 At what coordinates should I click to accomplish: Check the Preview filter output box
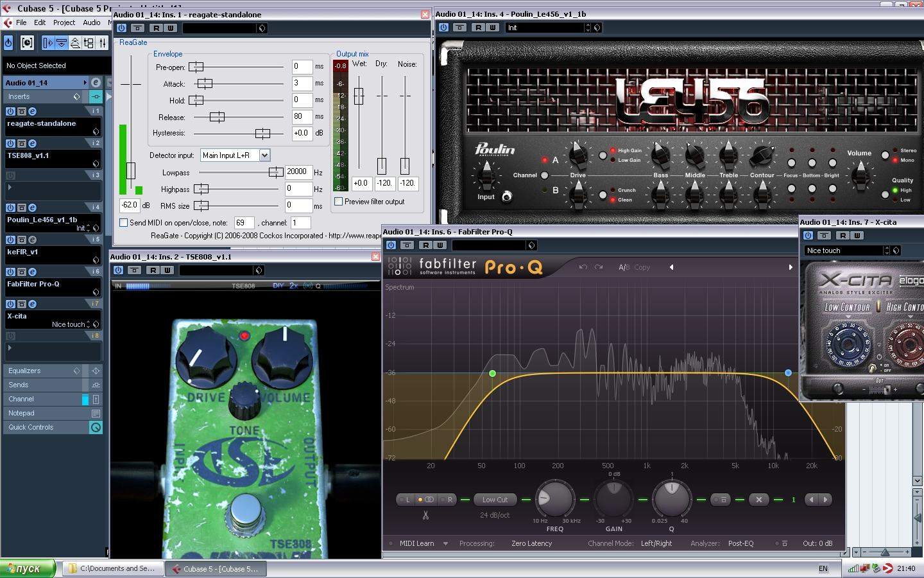click(x=338, y=202)
